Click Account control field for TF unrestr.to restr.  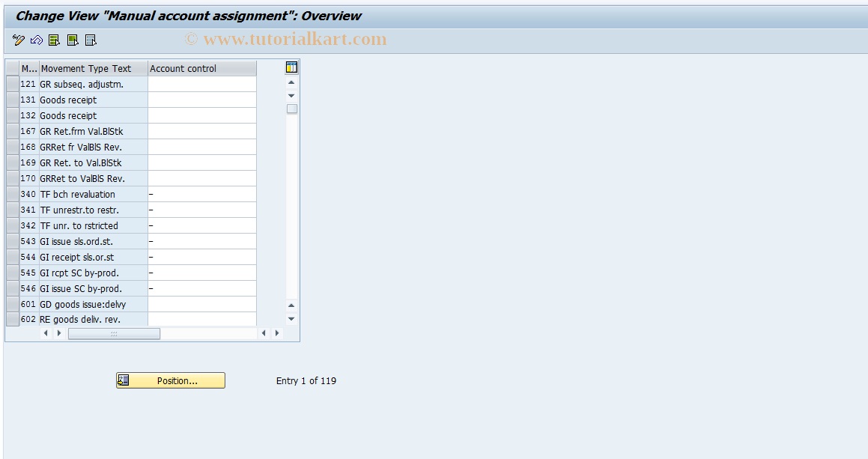coord(202,210)
